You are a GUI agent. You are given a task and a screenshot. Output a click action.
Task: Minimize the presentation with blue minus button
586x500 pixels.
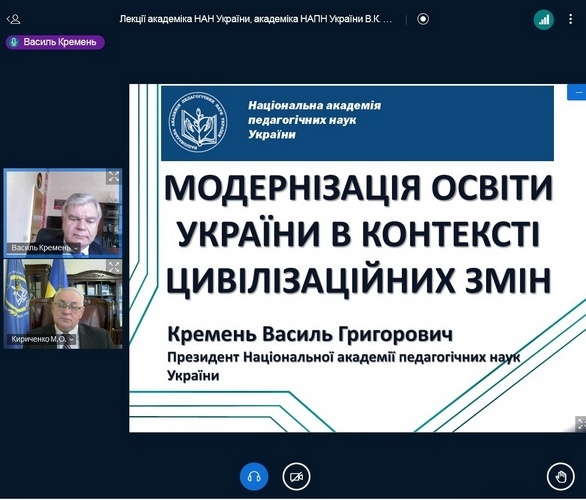pyautogui.click(x=578, y=92)
